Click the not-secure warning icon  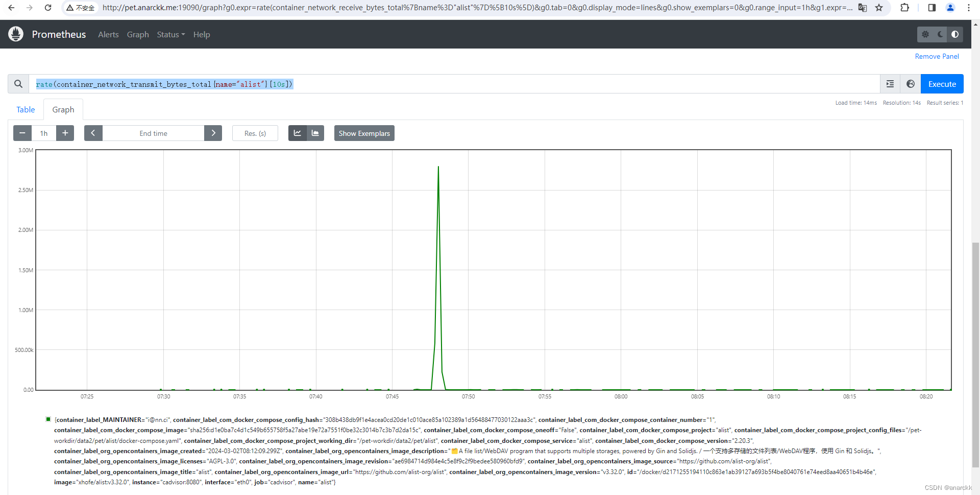coord(70,8)
